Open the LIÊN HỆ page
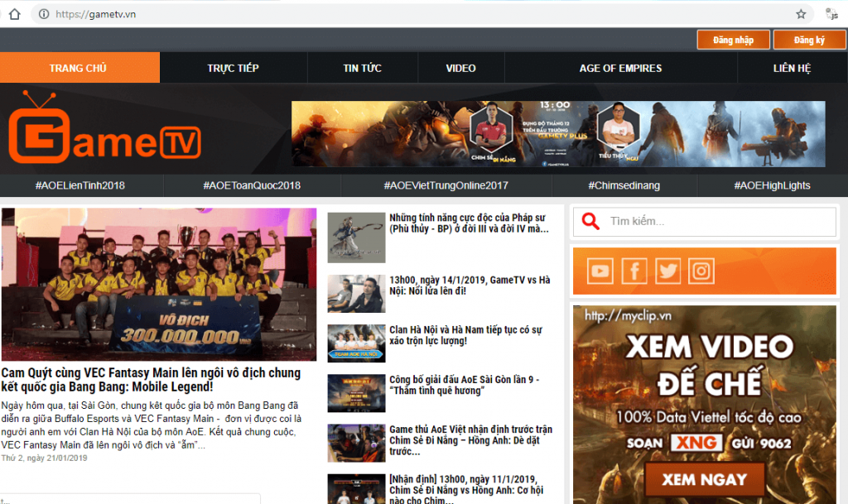Viewport: 848px width, 504px height. (x=792, y=68)
